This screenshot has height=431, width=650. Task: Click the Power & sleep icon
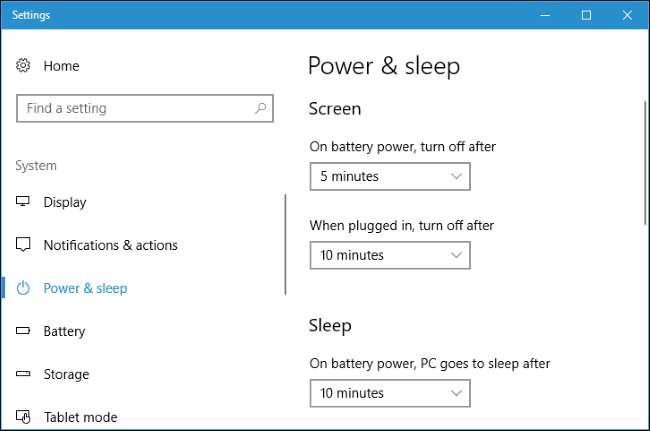tap(24, 288)
